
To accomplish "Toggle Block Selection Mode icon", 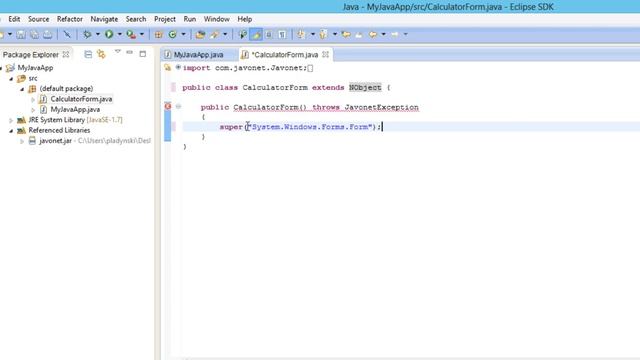I will pyautogui.click(x=269, y=35).
